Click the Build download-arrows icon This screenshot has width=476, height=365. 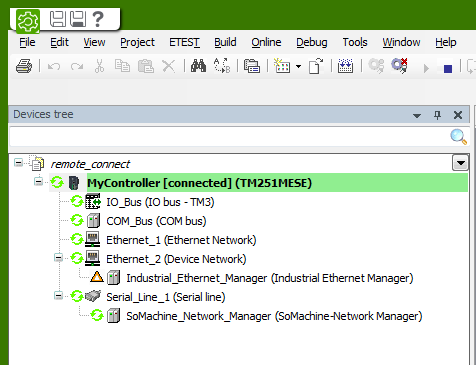coord(345,66)
